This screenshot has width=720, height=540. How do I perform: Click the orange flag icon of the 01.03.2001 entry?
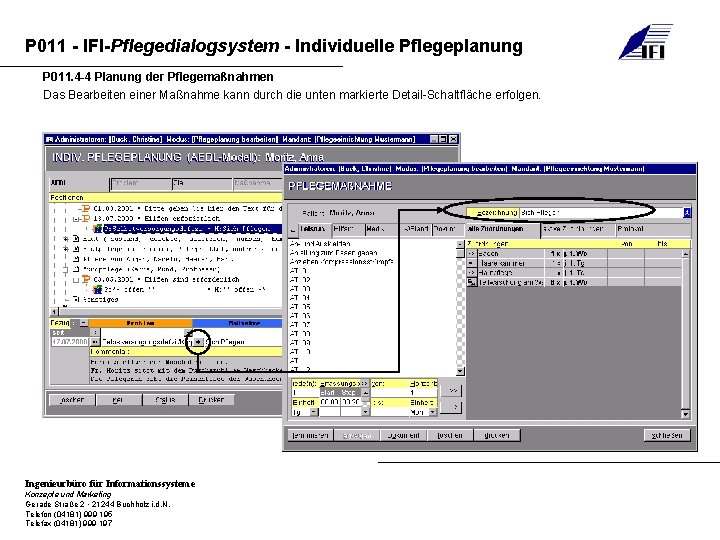[86, 208]
